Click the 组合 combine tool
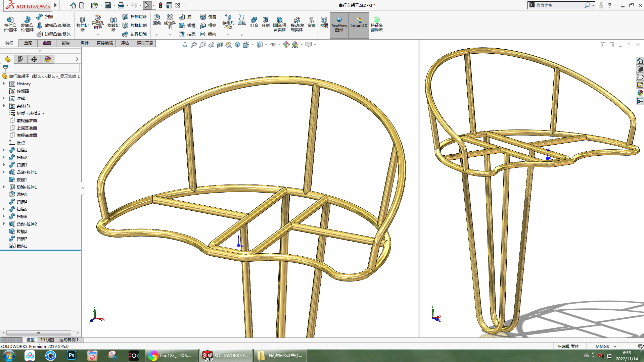Viewport: 644px width, 362px height. (x=254, y=22)
